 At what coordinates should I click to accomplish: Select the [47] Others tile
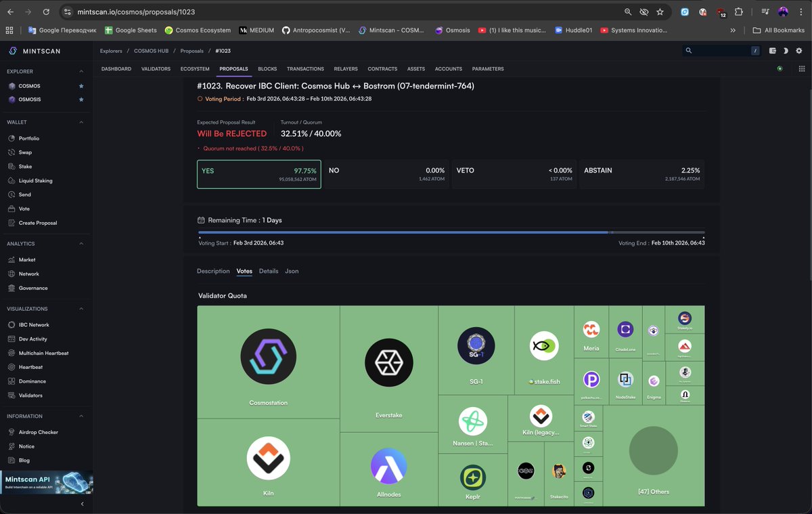[654, 456]
